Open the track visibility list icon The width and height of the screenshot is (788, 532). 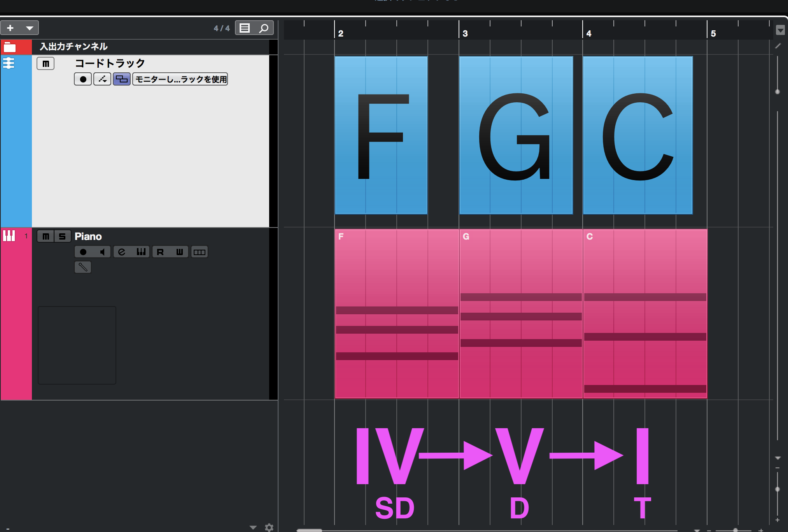(x=245, y=28)
